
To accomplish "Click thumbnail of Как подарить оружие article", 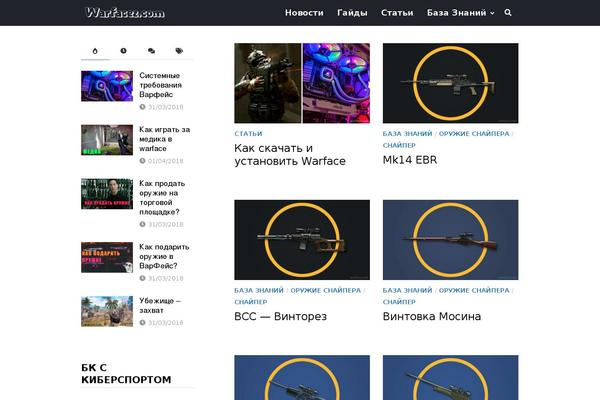I will point(107,257).
